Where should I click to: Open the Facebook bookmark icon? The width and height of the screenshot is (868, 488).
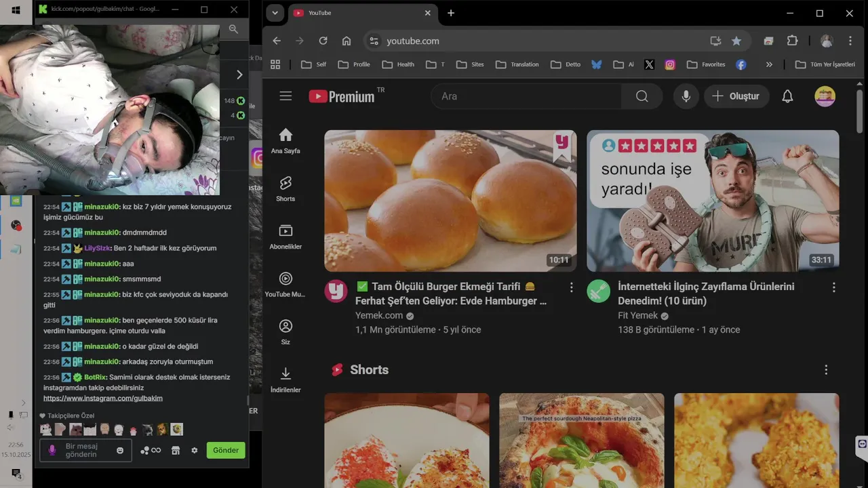[741, 64]
